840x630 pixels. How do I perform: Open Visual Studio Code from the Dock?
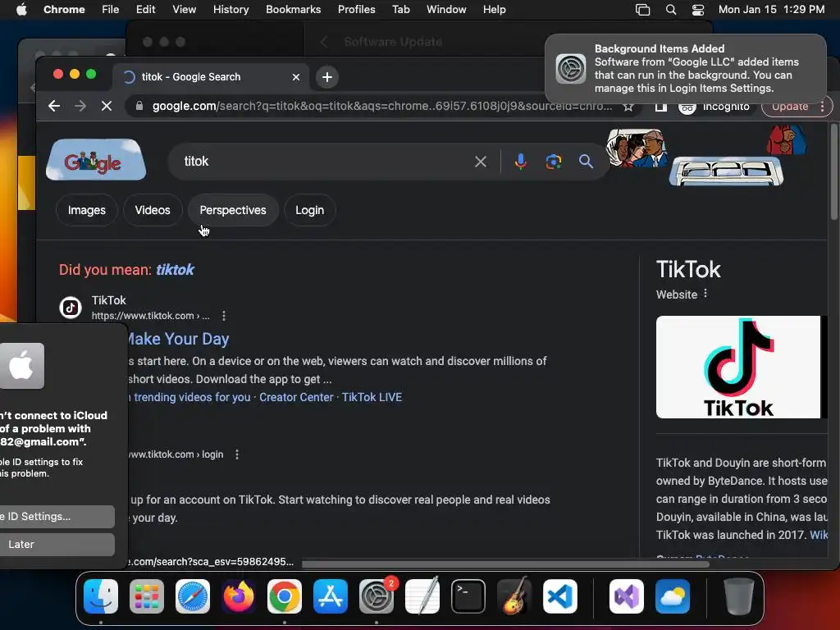pyautogui.click(x=559, y=596)
